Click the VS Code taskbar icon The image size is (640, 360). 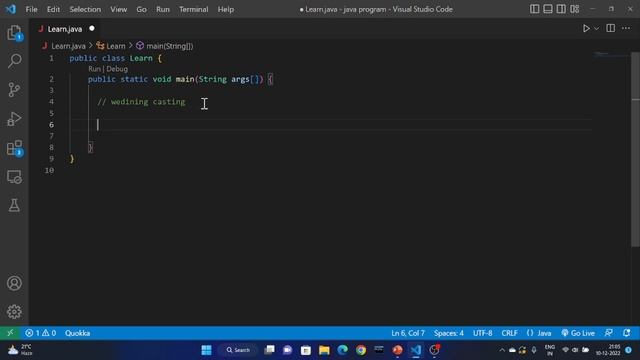tap(416, 350)
